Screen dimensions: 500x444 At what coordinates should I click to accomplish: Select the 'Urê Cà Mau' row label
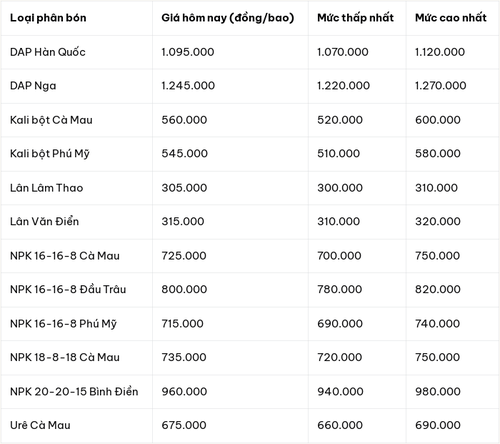pyautogui.click(x=40, y=425)
